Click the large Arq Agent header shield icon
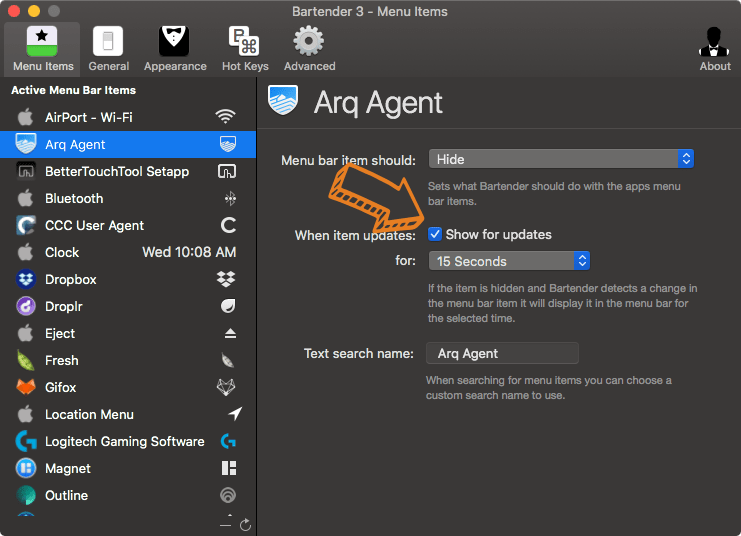Screen dimensions: 741x536 pos(283,100)
